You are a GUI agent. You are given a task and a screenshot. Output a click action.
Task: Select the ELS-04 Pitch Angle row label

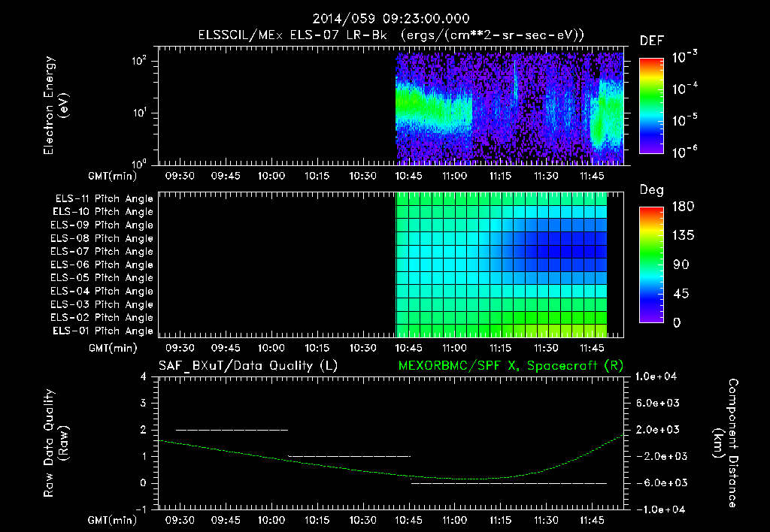click(x=102, y=292)
